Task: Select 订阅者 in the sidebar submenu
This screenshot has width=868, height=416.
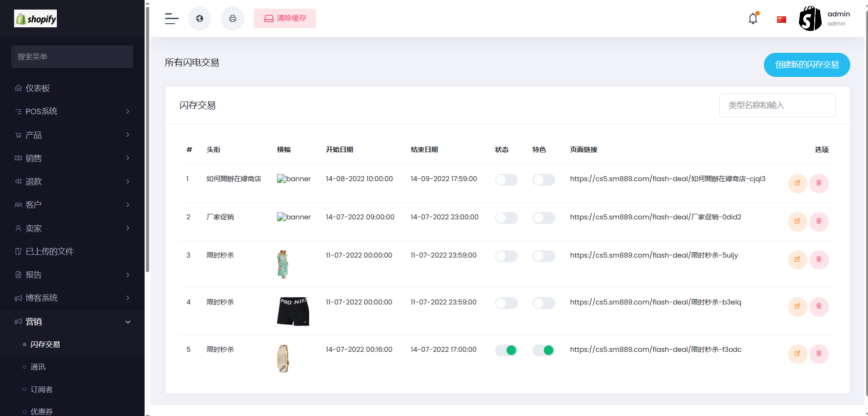Action: point(41,390)
